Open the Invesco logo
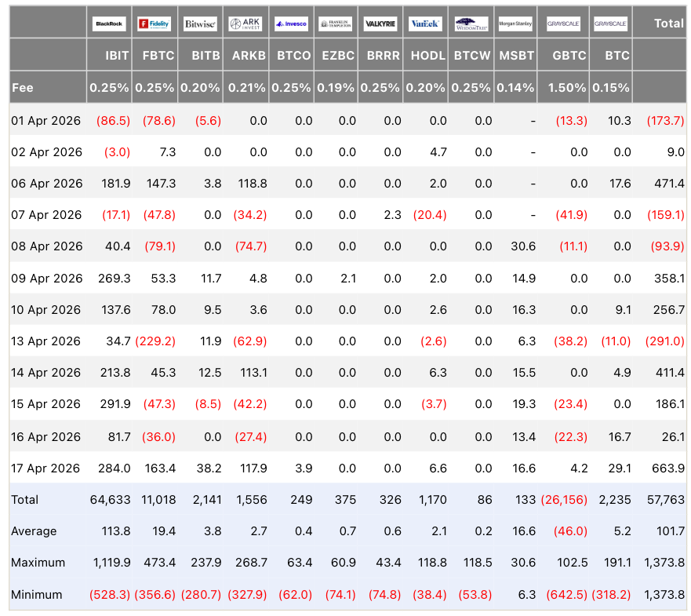This screenshot has width=691, height=616. (x=291, y=24)
